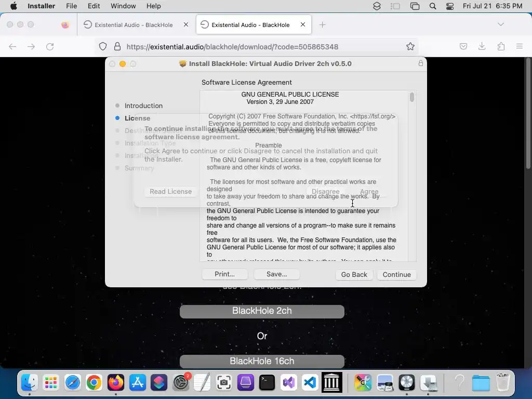This screenshot has height=399, width=532.
Task: Open the Apple menu
Action: point(14,6)
